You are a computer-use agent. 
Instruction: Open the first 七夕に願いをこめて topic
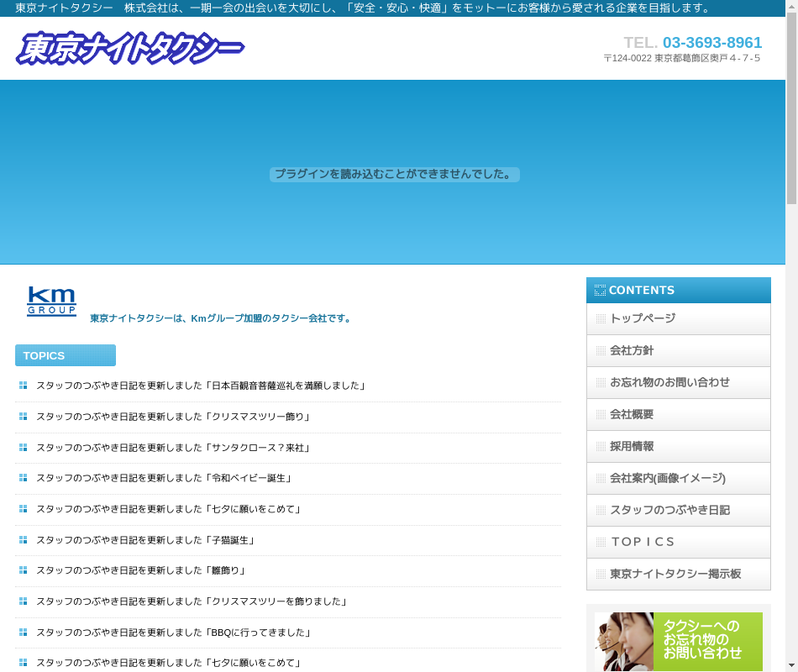(x=169, y=509)
